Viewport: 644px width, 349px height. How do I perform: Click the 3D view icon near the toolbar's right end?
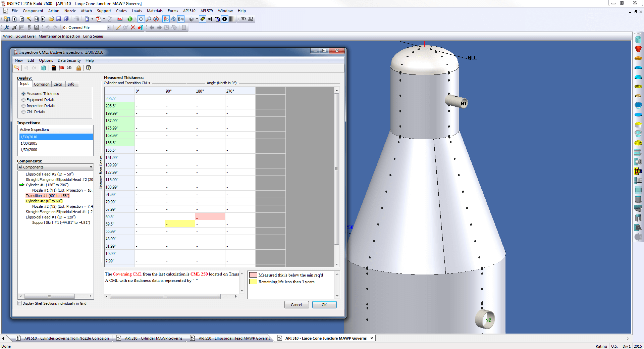click(243, 19)
